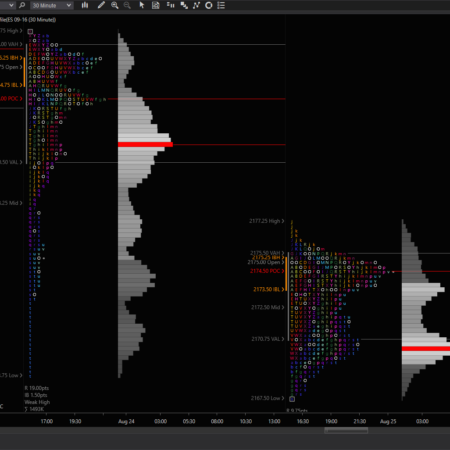Click the Aug 25 date on time axis
This screenshot has width=450, height=450.
tap(388, 421)
